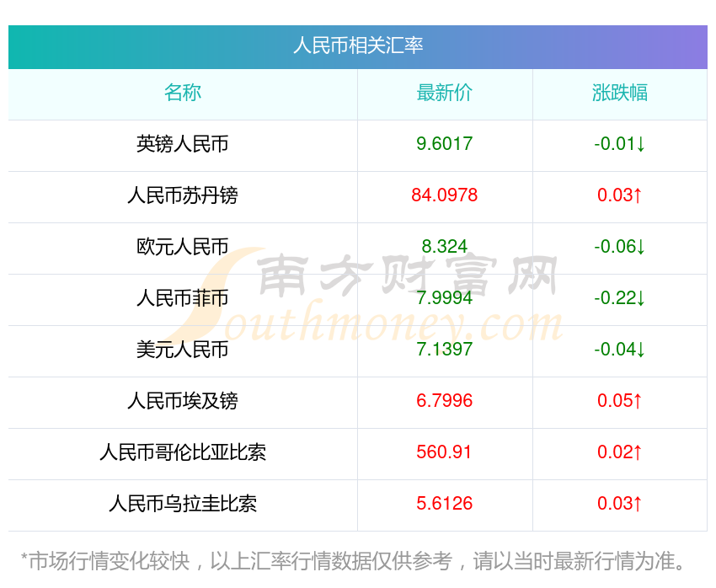The width and height of the screenshot is (716, 588).
Task: Select the 人民币乌拉圭比索 row name
Action: tap(183, 504)
